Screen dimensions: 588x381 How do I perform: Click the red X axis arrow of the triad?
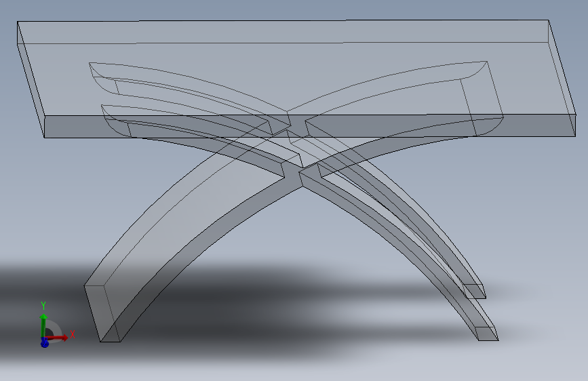pos(58,338)
